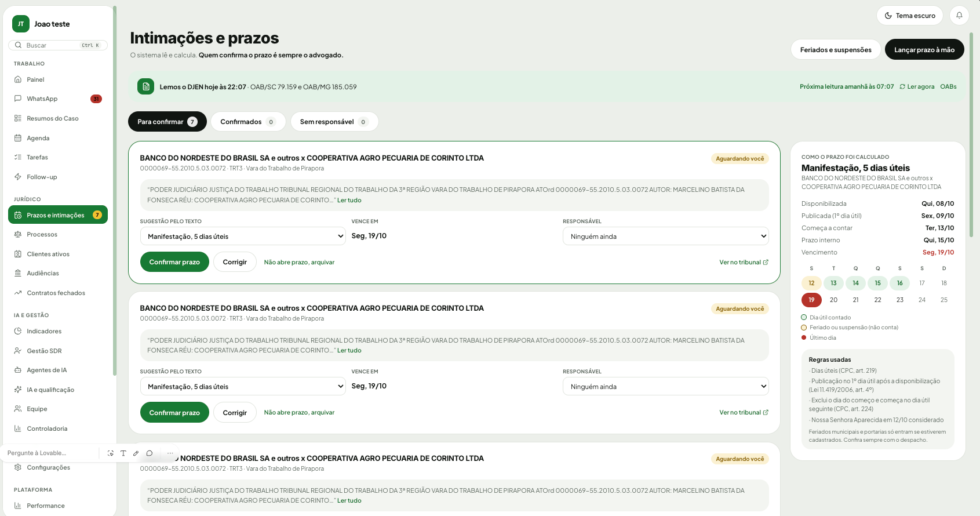The height and width of the screenshot is (516, 980).
Task: Click the Pergunte à Lovable input
Action: [x=52, y=453]
